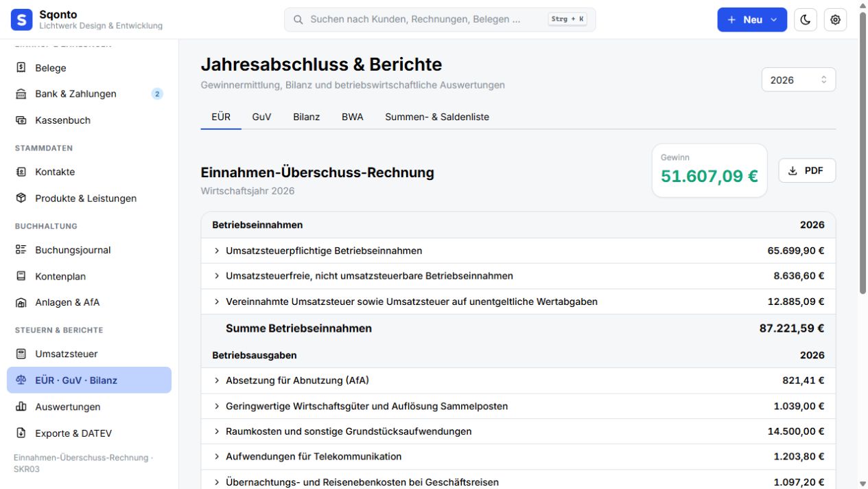Click the Strg + K shortcut hint

point(567,19)
